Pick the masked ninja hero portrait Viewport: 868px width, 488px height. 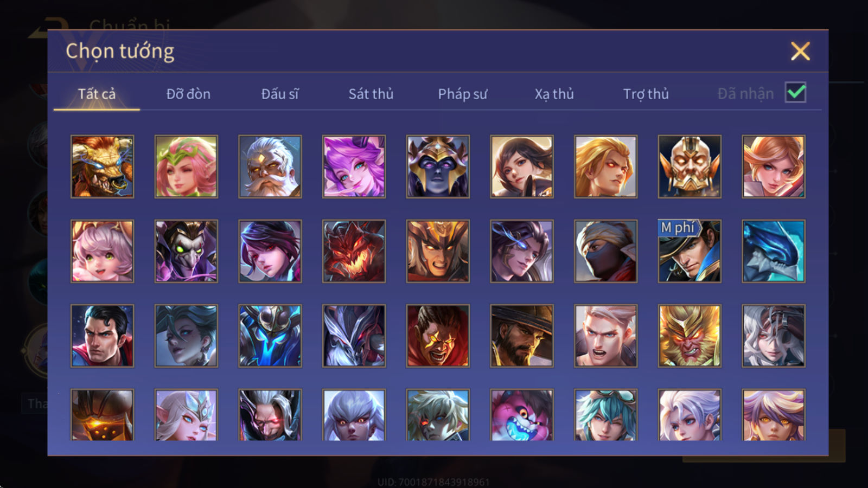pyautogui.click(x=606, y=251)
